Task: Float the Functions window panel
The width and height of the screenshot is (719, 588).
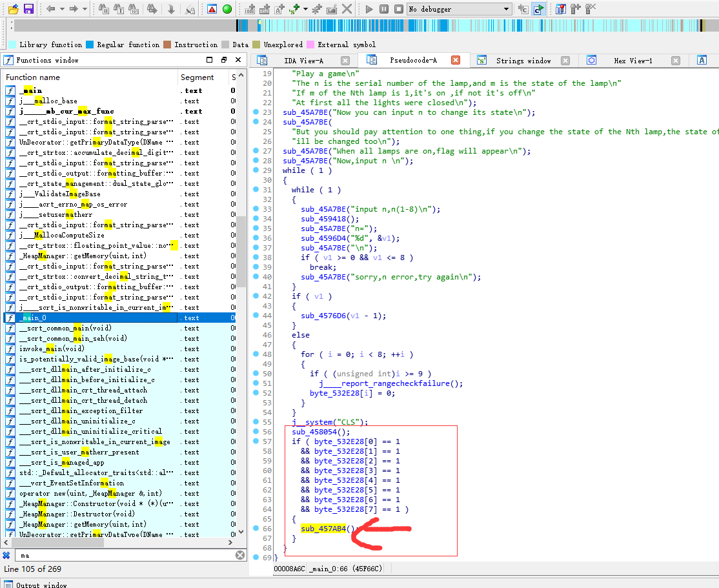Action: tap(224, 59)
